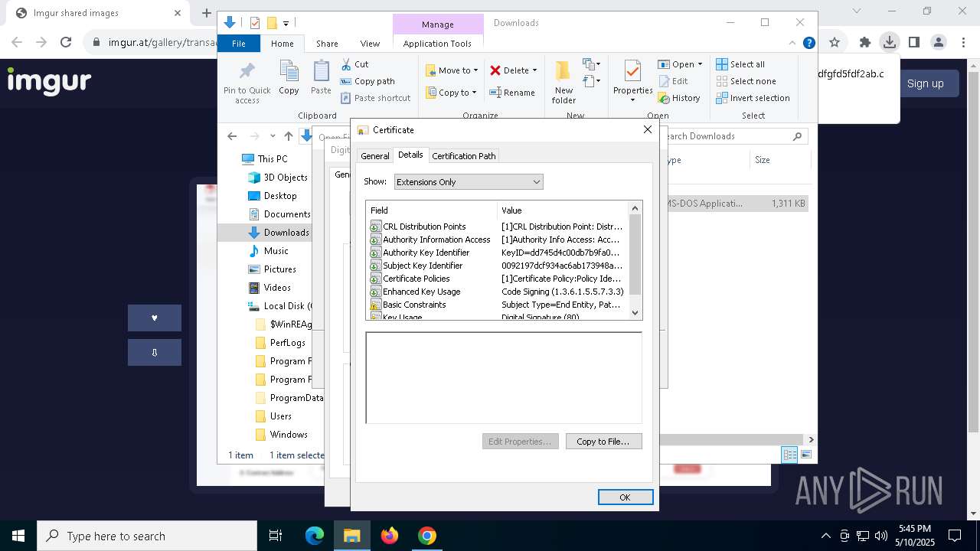
Task: Click the Chrome reload button
Action: click(x=66, y=43)
